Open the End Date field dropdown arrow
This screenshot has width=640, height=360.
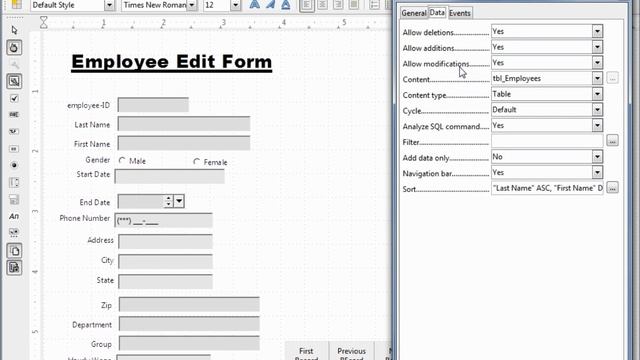[179, 201]
